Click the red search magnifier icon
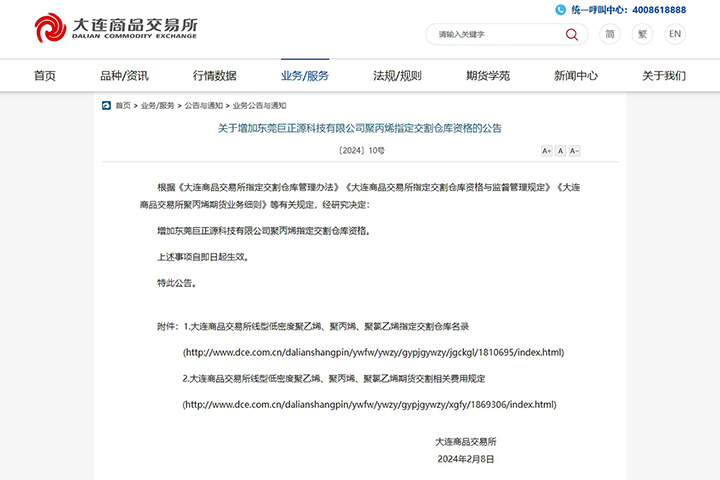 click(571, 34)
